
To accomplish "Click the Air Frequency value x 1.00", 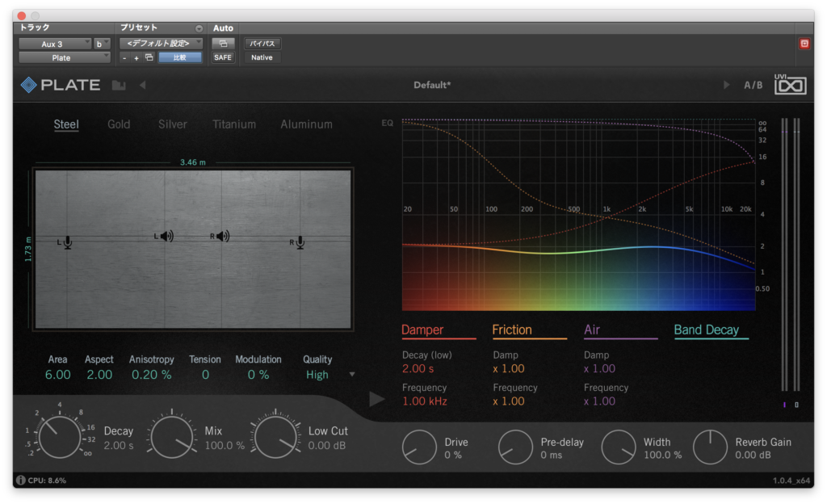I will point(599,401).
